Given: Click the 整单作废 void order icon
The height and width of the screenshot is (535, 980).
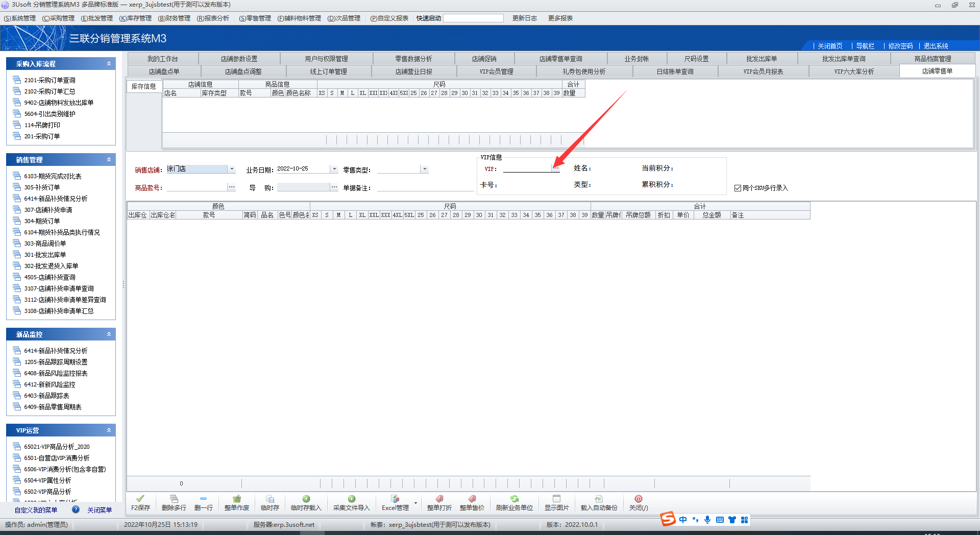Looking at the screenshot, I should [x=237, y=499].
